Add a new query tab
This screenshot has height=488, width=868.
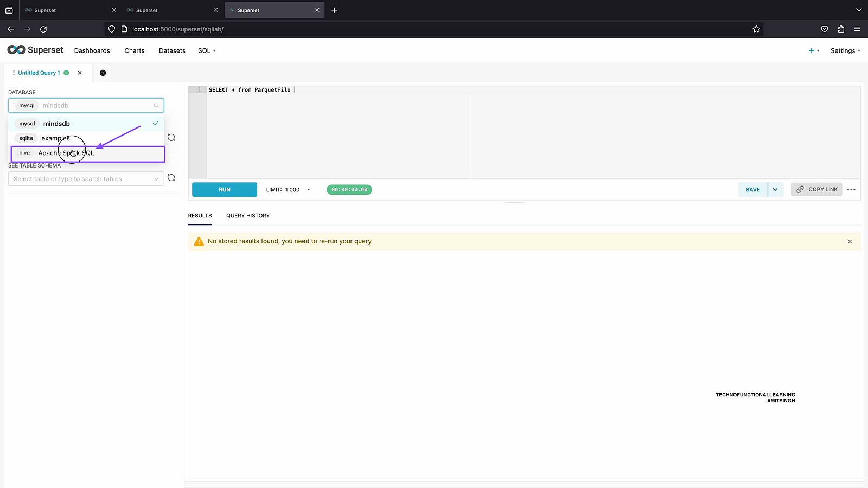pos(103,73)
